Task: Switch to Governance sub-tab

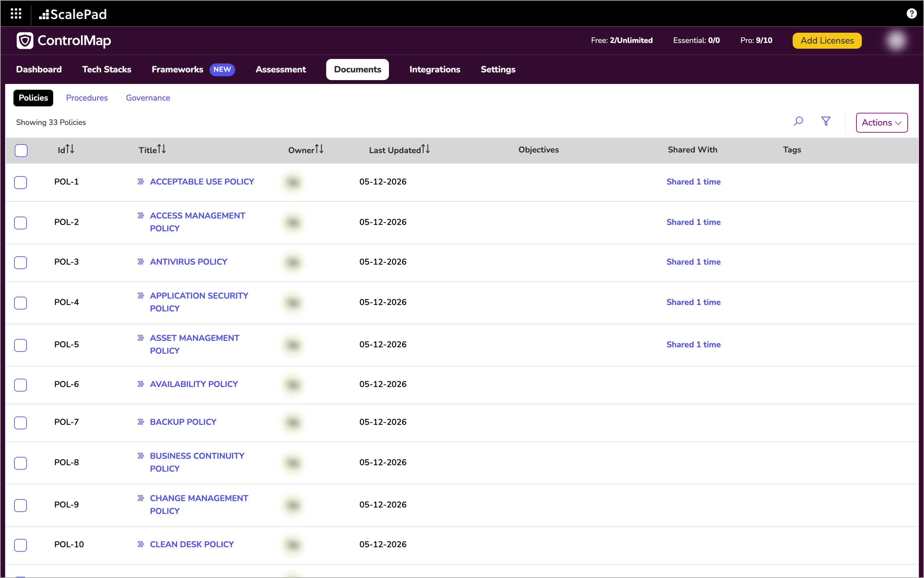Action: click(148, 98)
